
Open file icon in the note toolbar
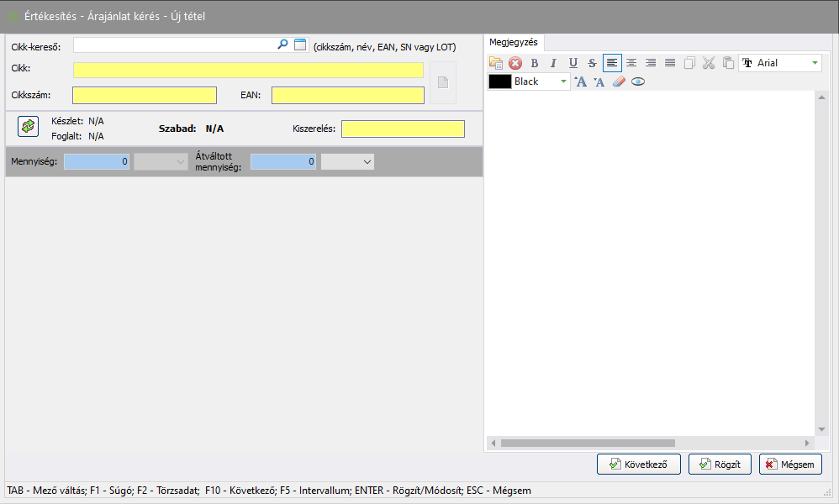[496, 63]
